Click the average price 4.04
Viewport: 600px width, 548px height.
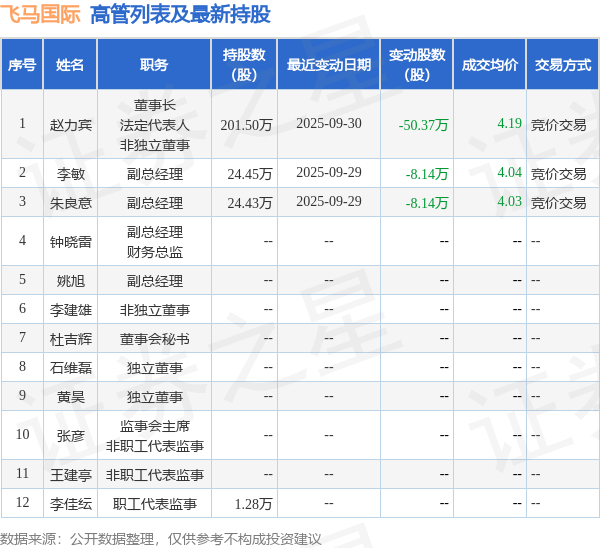coord(510,172)
